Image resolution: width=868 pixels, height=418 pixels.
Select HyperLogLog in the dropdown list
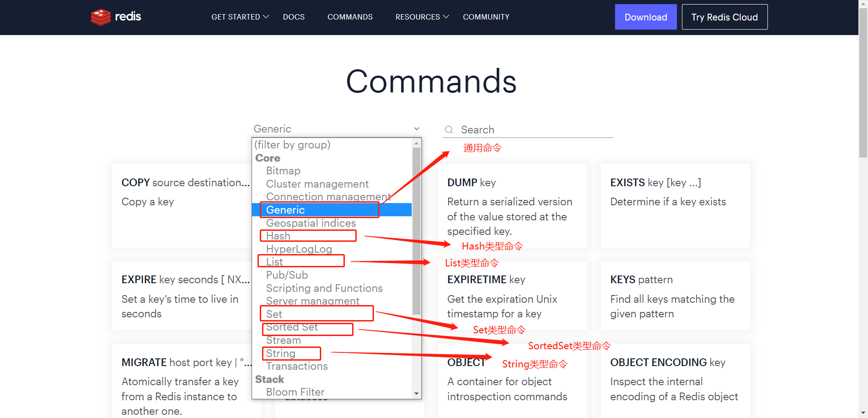click(x=332, y=249)
